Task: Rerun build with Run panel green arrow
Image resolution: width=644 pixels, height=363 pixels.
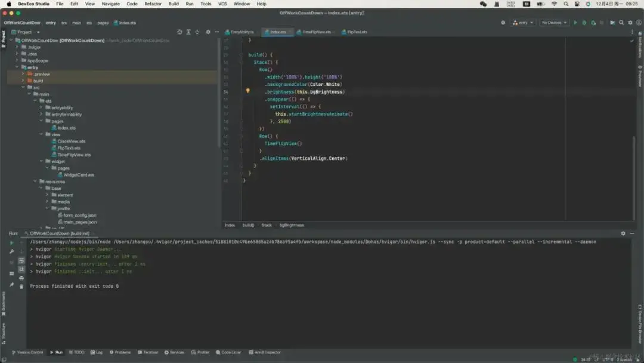Action: (x=11, y=243)
